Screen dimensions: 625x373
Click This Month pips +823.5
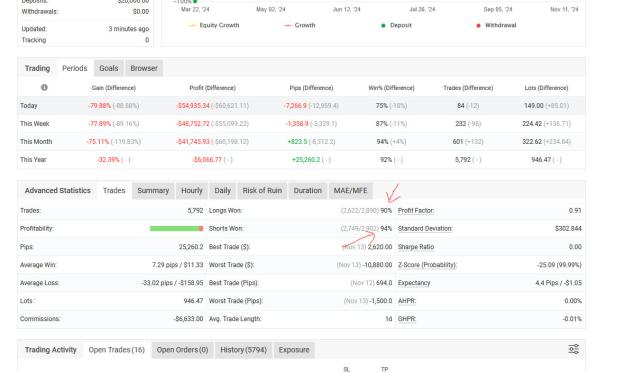tap(297, 141)
